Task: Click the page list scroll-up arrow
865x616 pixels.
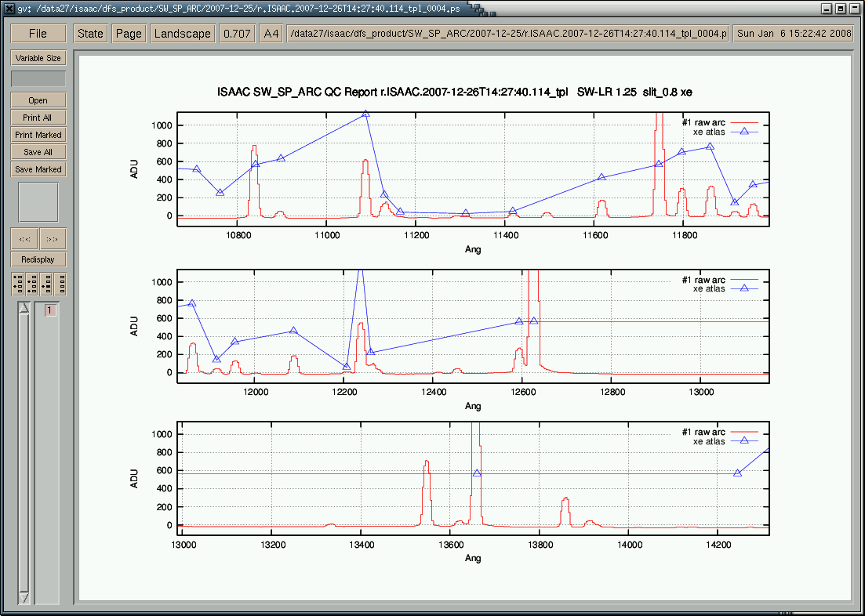Action: click(x=24, y=309)
